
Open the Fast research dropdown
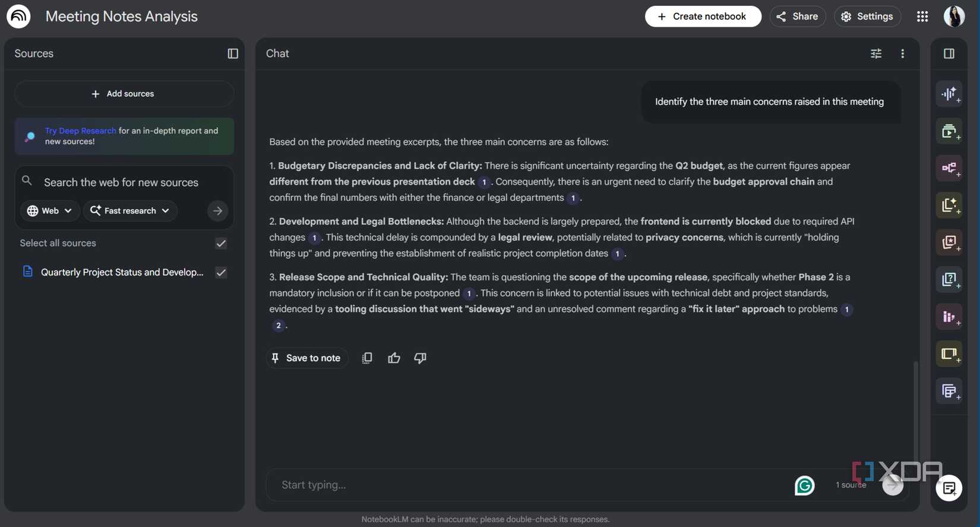(130, 210)
